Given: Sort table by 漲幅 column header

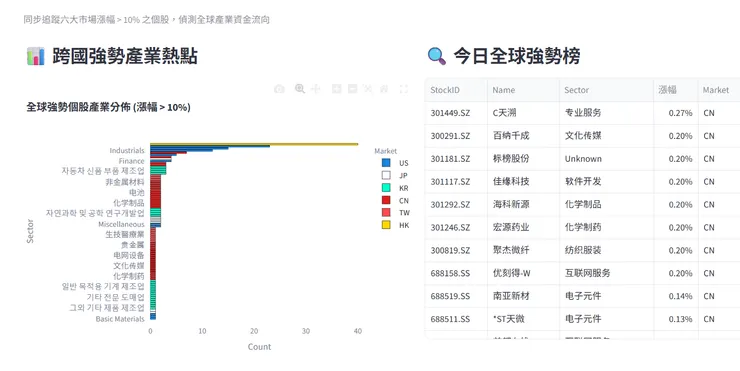Looking at the screenshot, I should 676,90.
